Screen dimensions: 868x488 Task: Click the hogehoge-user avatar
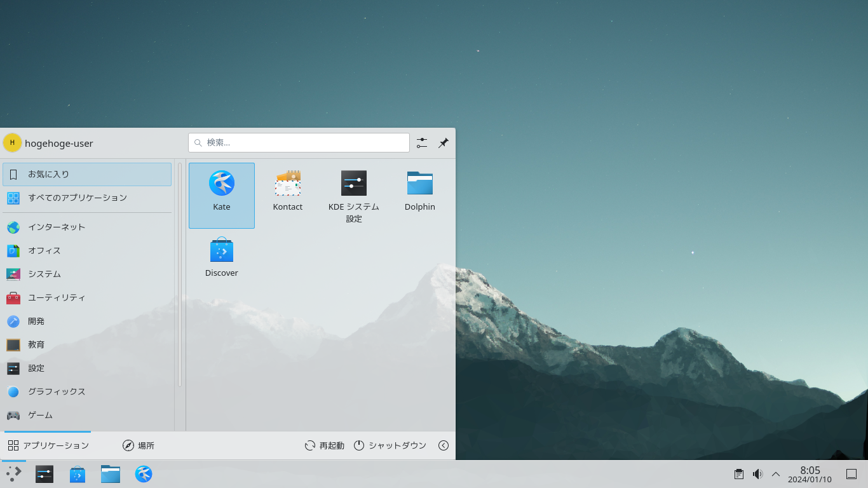pyautogui.click(x=12, y=143)
